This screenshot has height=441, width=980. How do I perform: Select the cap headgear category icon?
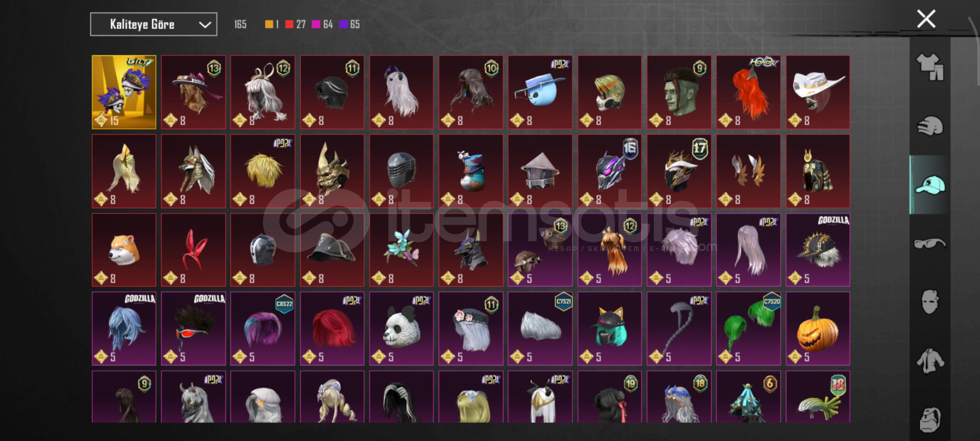click(930, 185)
